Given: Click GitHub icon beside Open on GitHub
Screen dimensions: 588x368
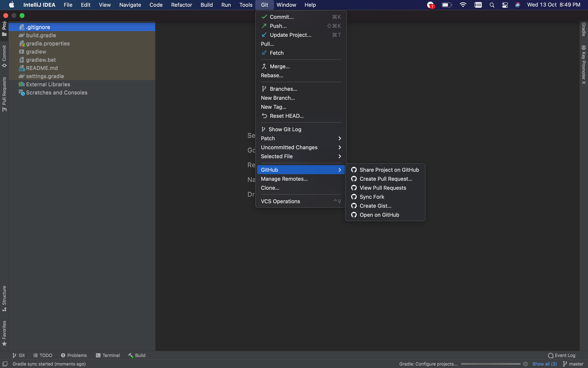Looking at the screenshot, I should pos(354,215).
